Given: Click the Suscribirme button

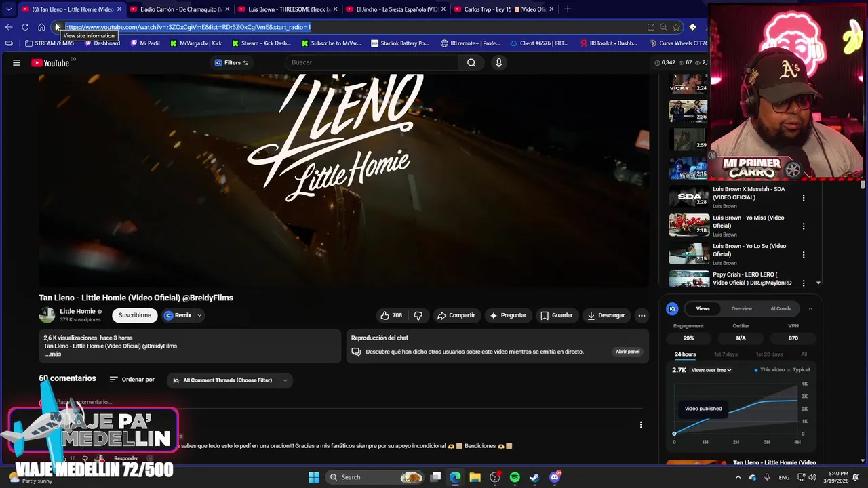Looking at the screenshot, I should (134, 315).
